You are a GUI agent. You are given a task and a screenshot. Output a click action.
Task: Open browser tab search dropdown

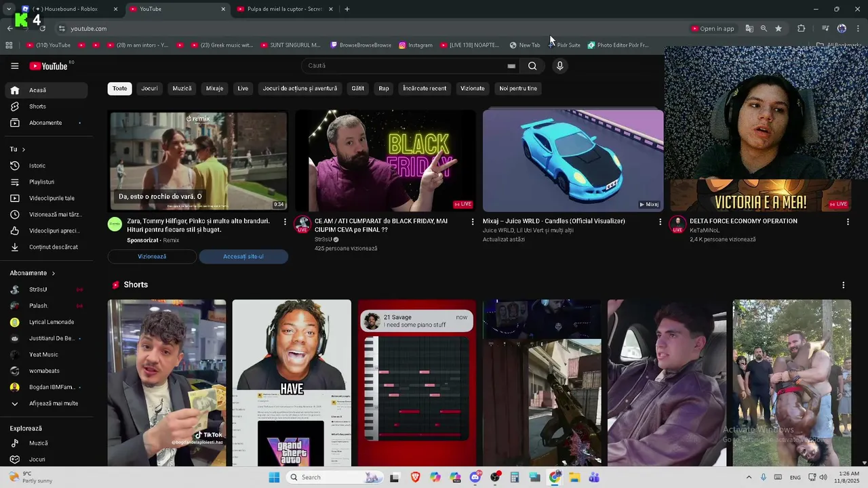point(9,9)
